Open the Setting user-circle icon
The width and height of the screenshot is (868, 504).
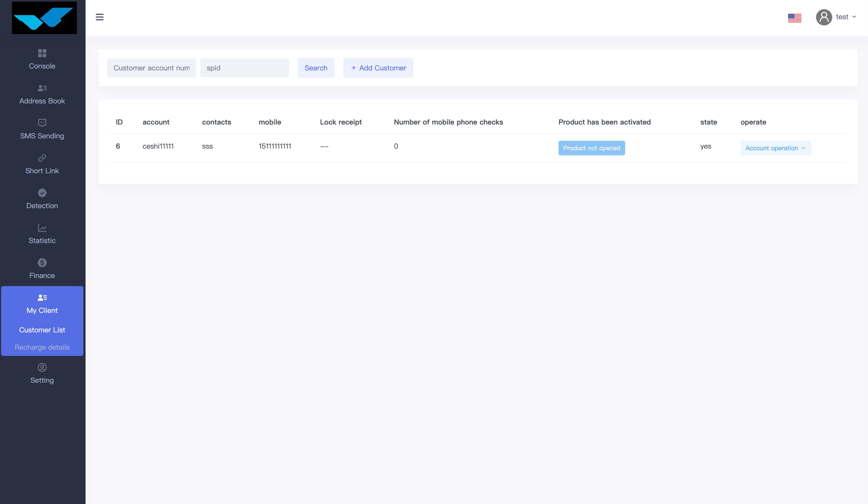42,367
